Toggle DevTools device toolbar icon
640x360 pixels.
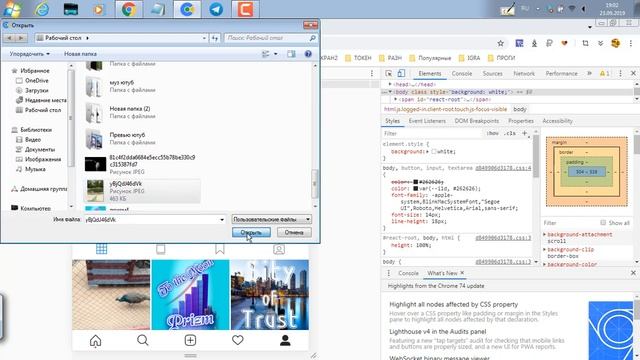401,73
